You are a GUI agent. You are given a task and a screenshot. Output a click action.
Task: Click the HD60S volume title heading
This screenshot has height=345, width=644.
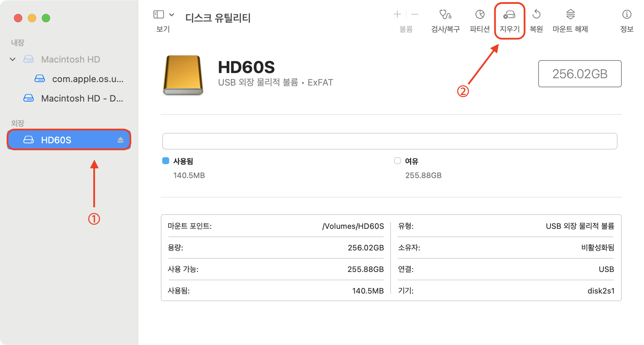pyautogui.click(x=246, y=67)
